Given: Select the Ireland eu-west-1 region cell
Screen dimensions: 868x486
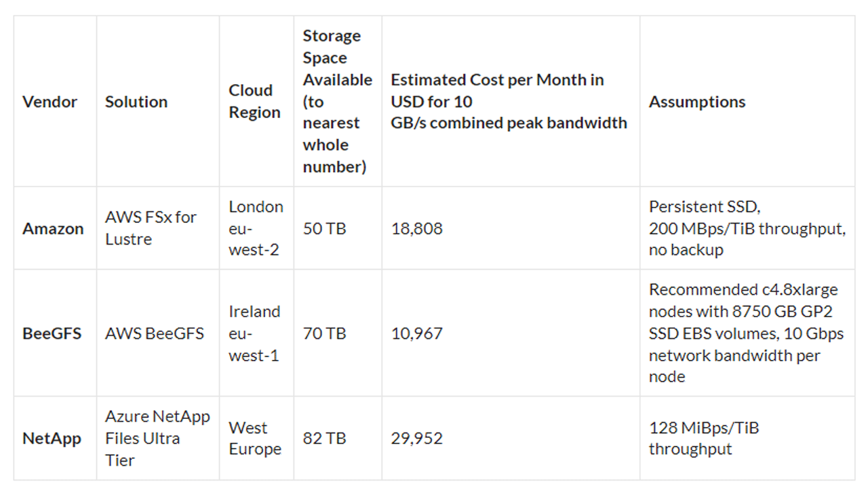Looking at the screenshot, I should 254,333.
